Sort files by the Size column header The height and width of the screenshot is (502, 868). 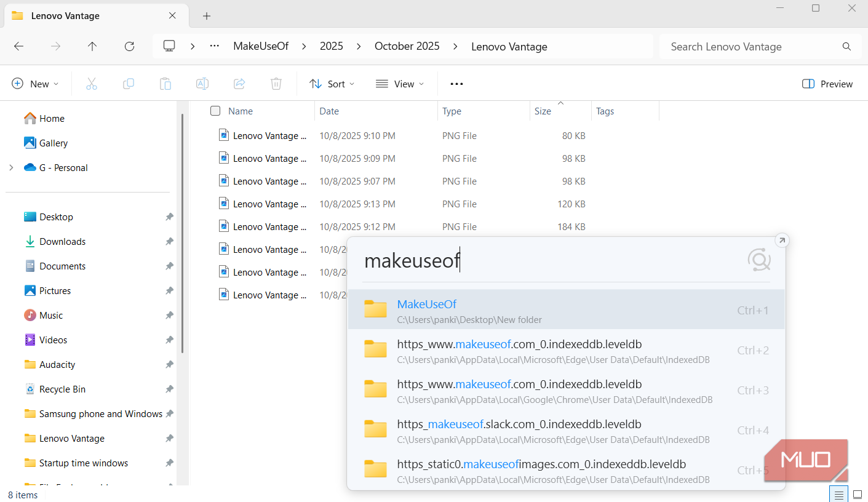pyautogui.click(x=560, y=111)
